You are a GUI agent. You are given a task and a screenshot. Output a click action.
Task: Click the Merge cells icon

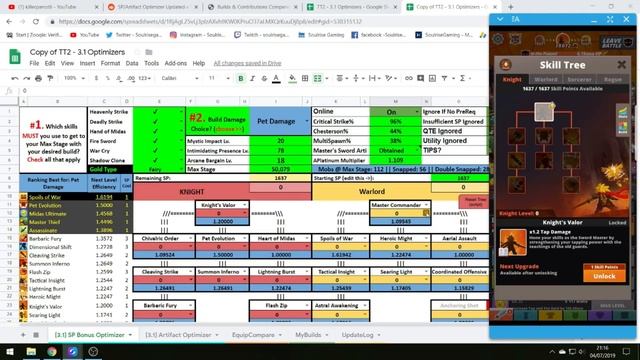tap(317, 78)
